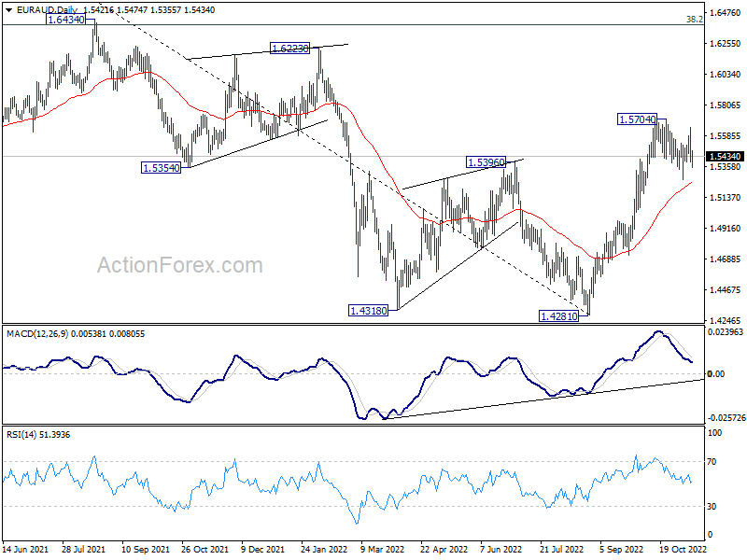The image size is (747, 560).
Task: Open the EURAUD chart dropdown triangle
Action: click(x=8, y=10)
